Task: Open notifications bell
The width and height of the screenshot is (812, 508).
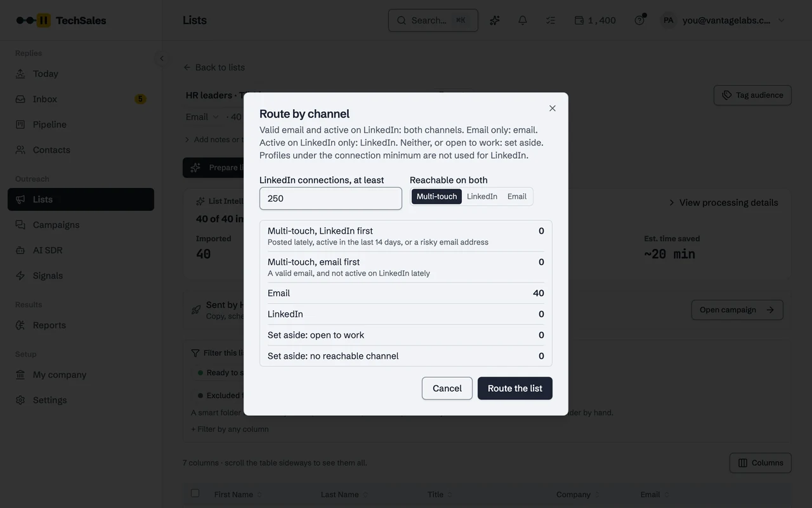Action: click(523, 20)
